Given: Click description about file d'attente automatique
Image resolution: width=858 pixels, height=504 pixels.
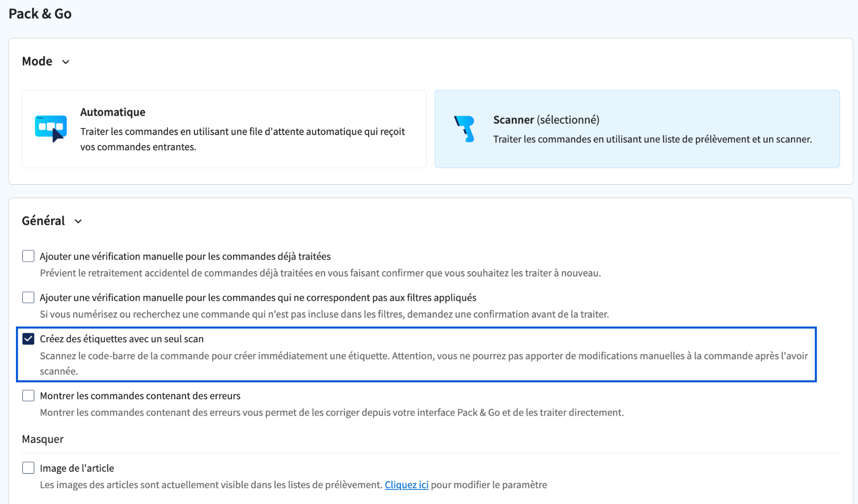Looking at the screenshot, I should click(x=242, y=139).
